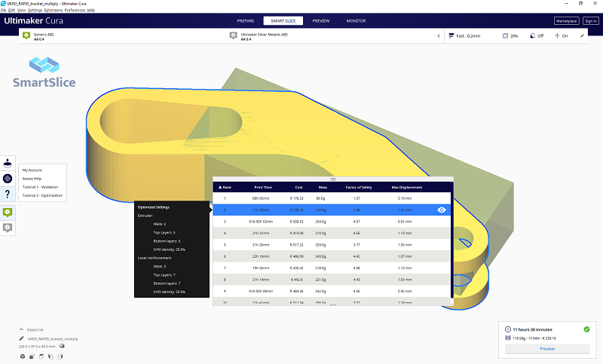
Task: Select the SmartSlice build plate tool icon
Action: (x=8, y=163)
